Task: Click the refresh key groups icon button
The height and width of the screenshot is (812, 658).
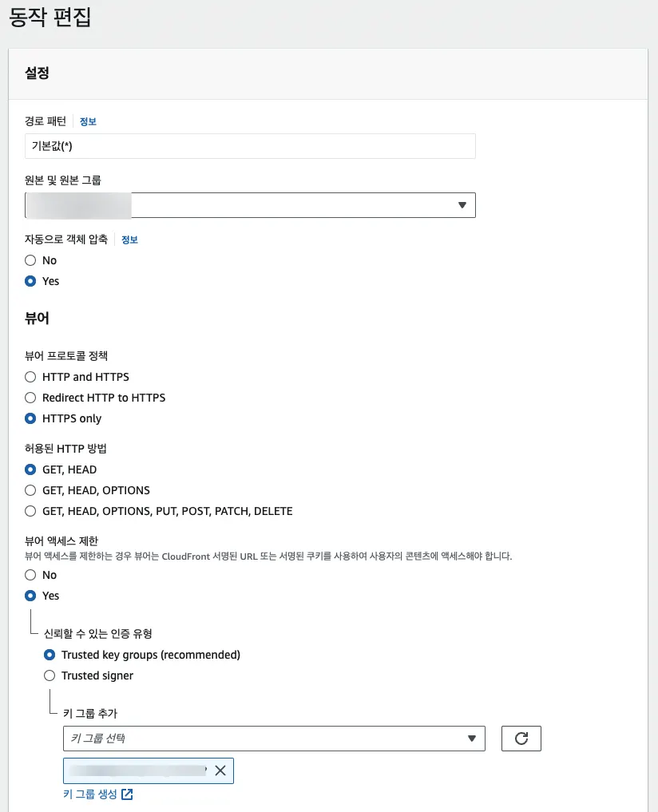Action: pyautogui.click(x=521, y=739)
